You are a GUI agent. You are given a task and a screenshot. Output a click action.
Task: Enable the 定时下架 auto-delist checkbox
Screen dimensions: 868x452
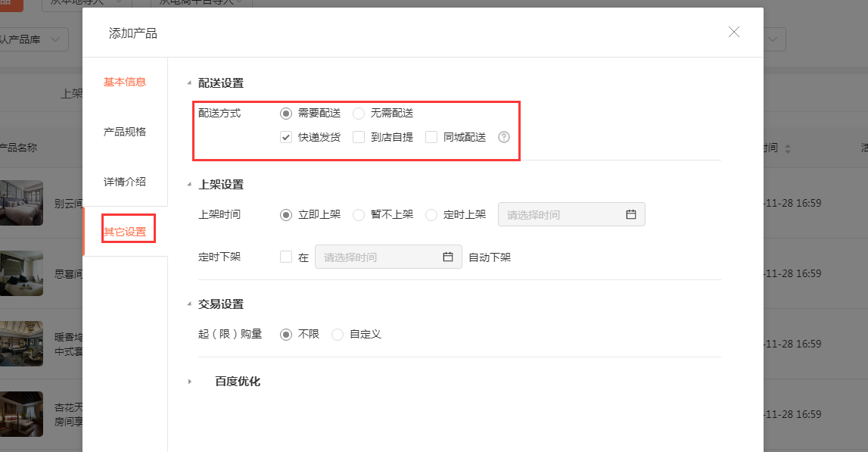286,257
